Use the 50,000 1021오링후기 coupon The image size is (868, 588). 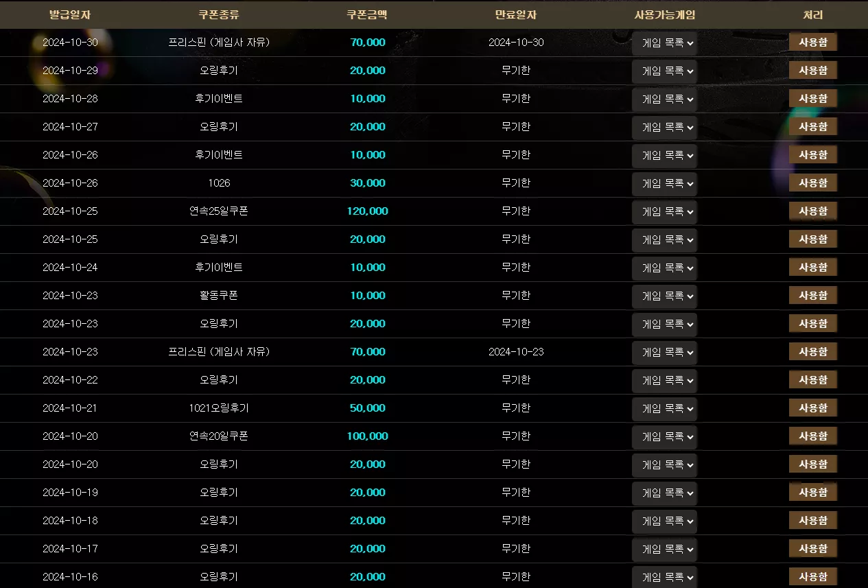coord(812,408)
